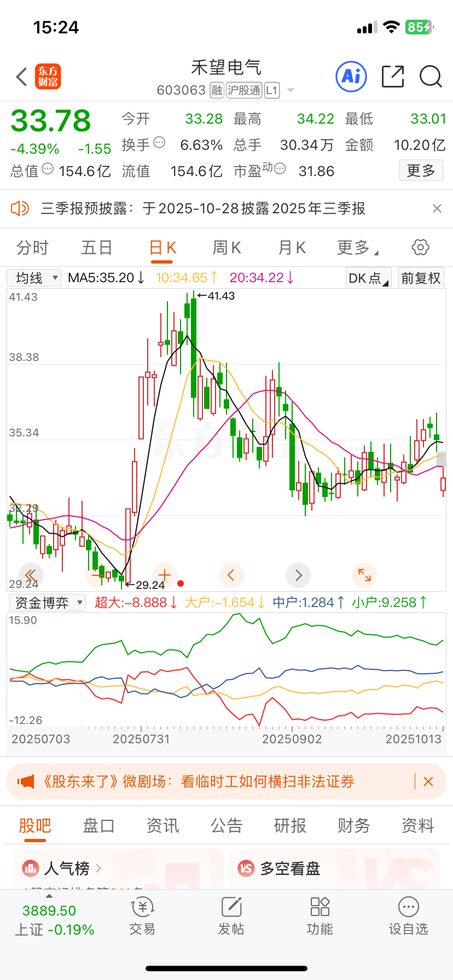Move chart right arrow icon
The height and width of the screenshot is (980, 453).
click(298, 575)
